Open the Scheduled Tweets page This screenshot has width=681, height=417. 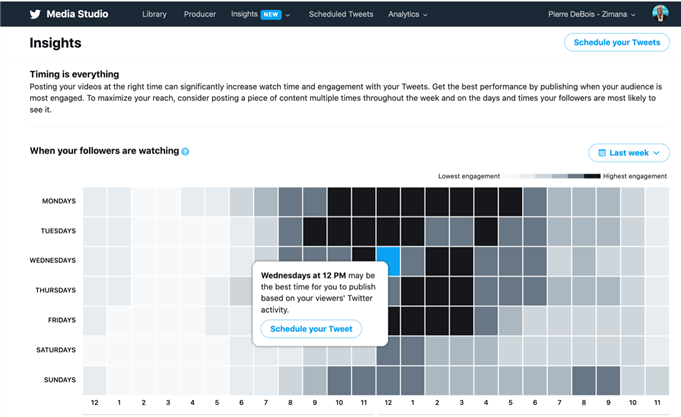pyautogui.click(x=341, y=15)
